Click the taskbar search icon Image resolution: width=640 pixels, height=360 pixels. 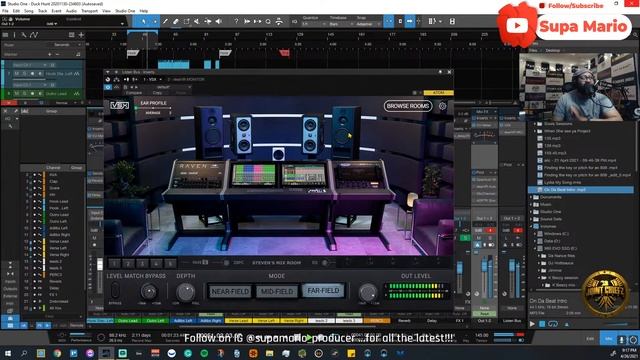tap(24, 353)
